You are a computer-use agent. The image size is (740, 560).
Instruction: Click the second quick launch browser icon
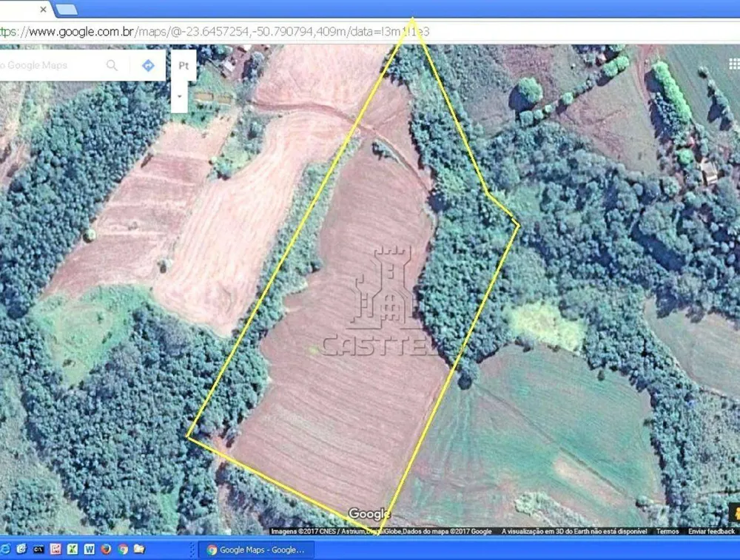point(21,549)
